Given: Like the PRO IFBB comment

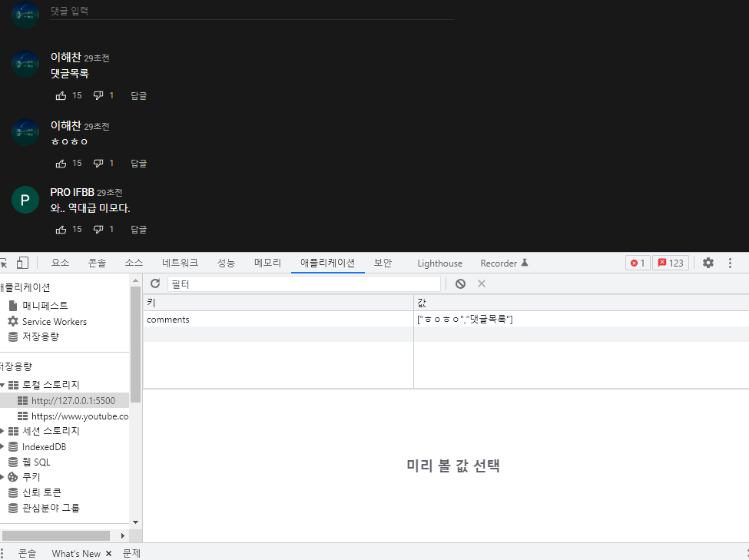Looking at the screenshot, I should [x=61, y=230].
